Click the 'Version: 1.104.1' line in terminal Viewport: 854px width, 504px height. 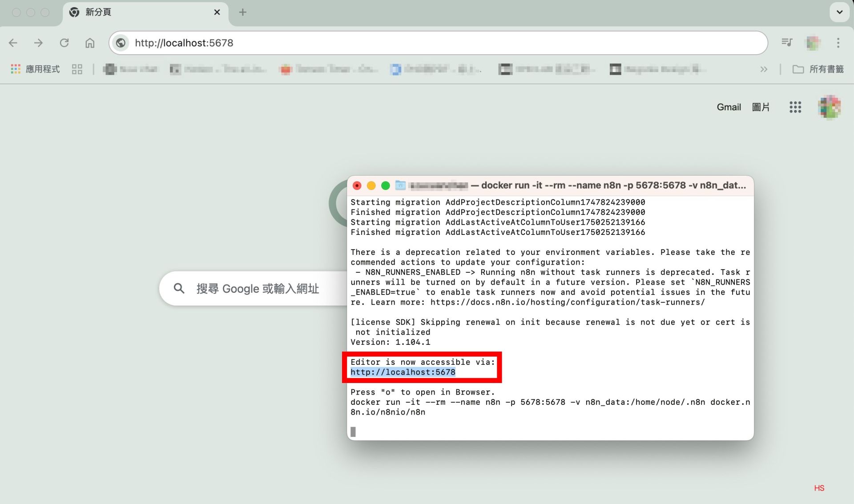[390, 342]
